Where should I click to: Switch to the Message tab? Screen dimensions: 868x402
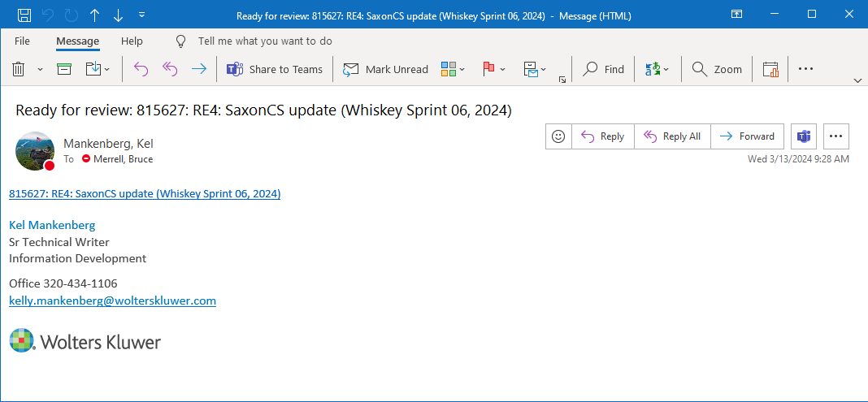point(77,41)
